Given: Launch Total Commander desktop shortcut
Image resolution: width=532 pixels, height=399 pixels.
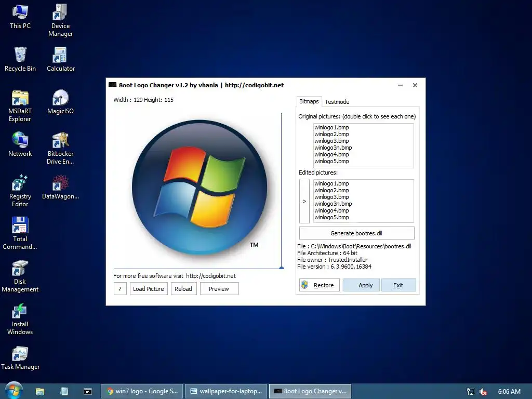Looking at the screenshot, I should 20,233.
